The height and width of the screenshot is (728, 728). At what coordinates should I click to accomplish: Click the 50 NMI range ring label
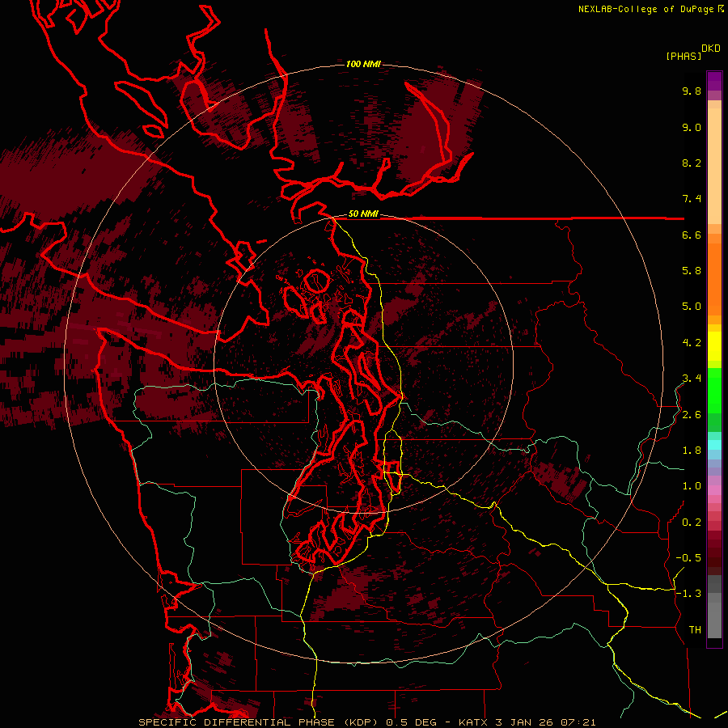click(363, 214)
